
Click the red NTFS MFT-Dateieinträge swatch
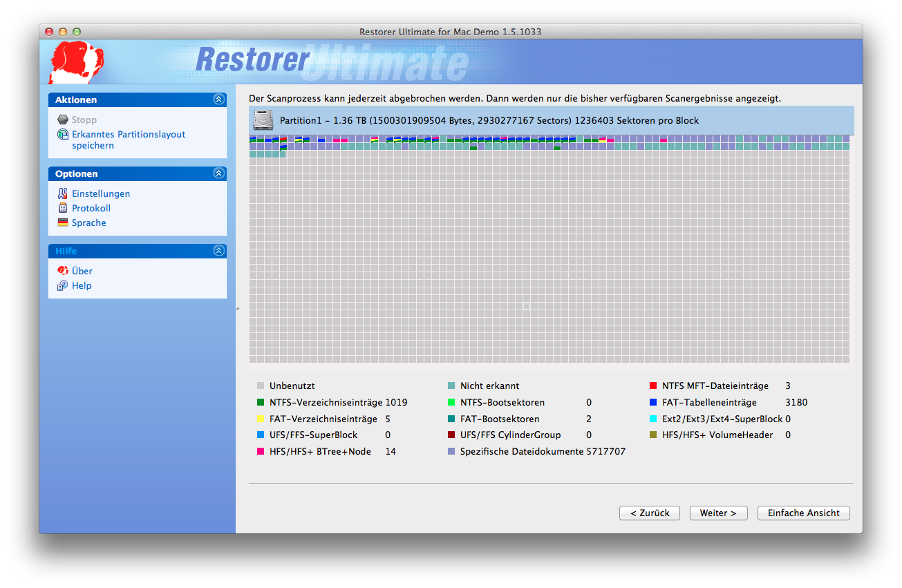tap(653, 386)
